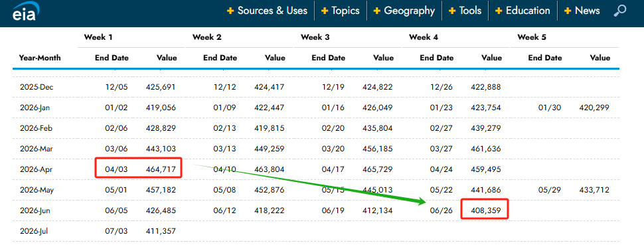Click plus icon beside Geography
This screenshot has height=247, width=644.
[376, 11]
